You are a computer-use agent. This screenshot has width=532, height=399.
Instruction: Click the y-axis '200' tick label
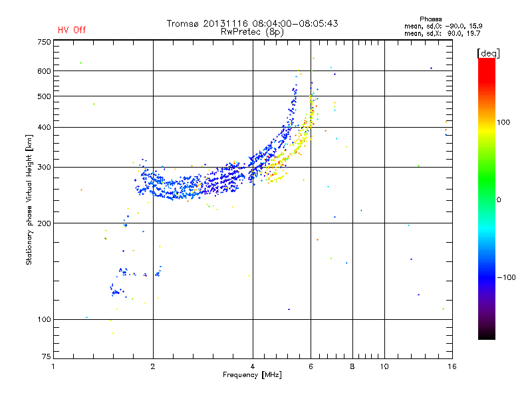[44, 223]
